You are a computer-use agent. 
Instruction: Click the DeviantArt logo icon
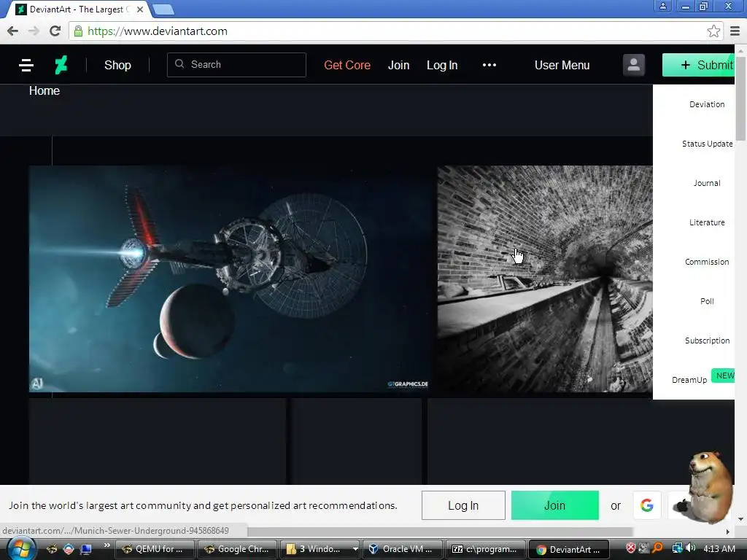pos(61,65)
